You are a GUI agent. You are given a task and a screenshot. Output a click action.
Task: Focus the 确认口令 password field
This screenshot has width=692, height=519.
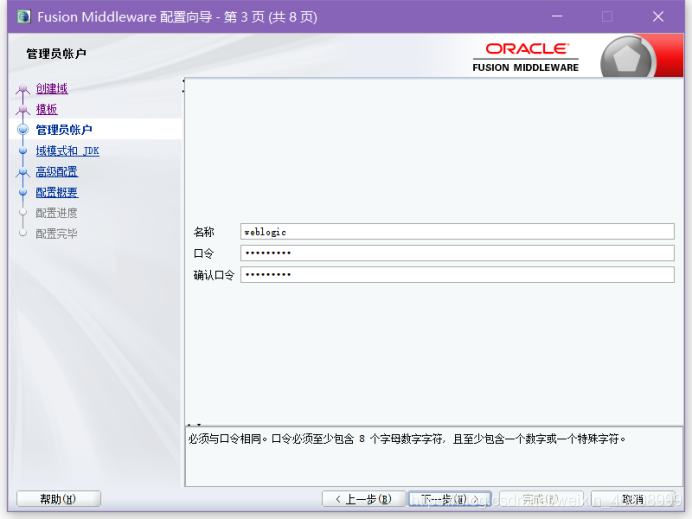point(457,275)
